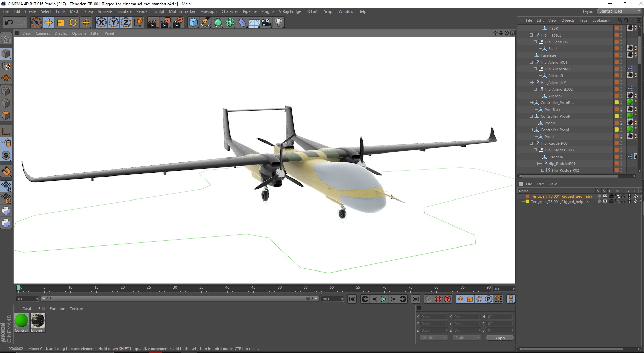
Task: Go to end of animation
Action: click(x=416, y=299)
